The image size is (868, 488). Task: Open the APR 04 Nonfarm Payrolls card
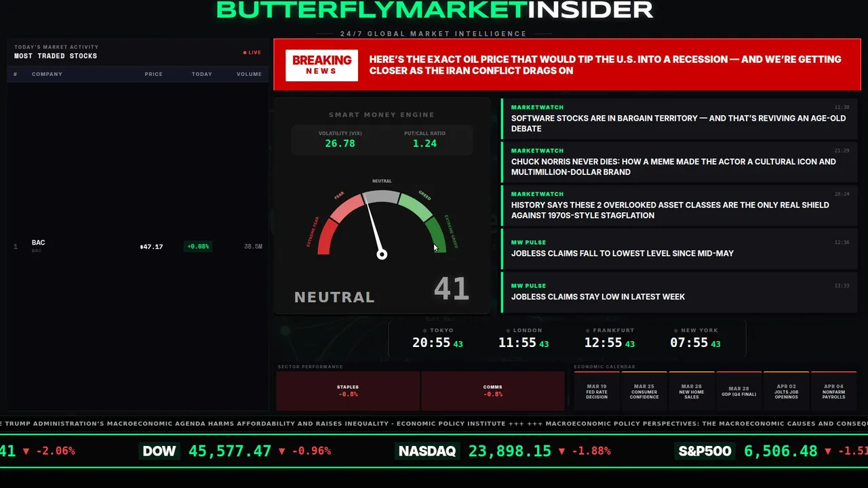[834, 391]
